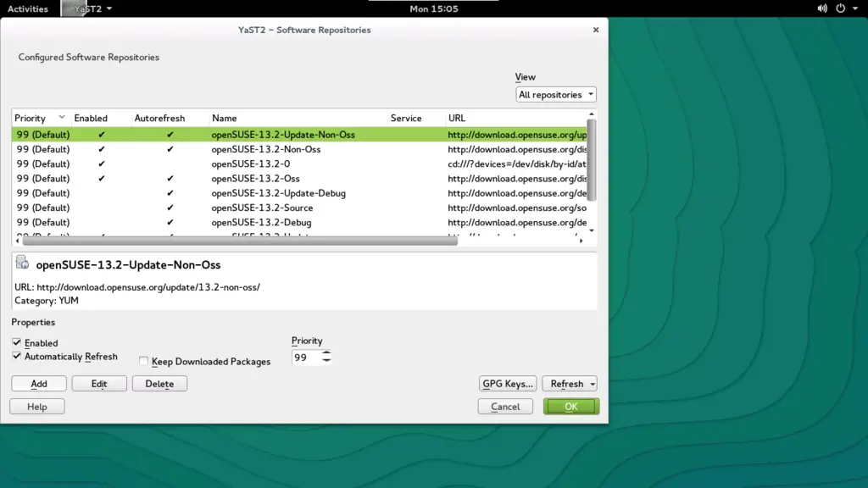Screen dimensions: 868x488
Task: Open GPG Keys... dialog
Action: tap(508, 384)
